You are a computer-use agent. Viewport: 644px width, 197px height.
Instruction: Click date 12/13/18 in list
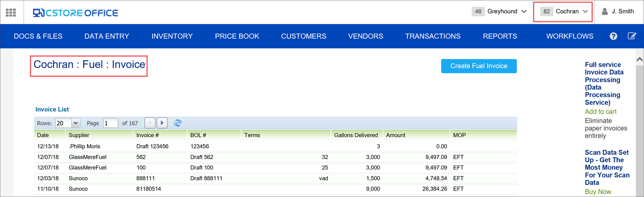point(48,146)
